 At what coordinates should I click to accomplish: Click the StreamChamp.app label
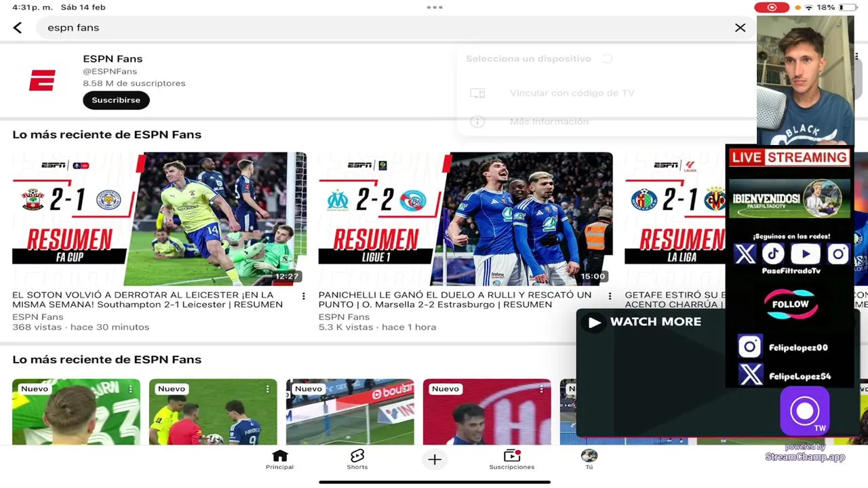click(x=805, y=457)
